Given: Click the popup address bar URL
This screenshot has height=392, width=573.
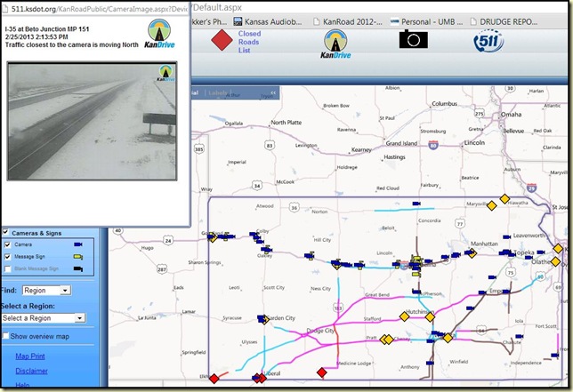Looking at the screenshot, I should pyautogui.click(x=99, y=9).
